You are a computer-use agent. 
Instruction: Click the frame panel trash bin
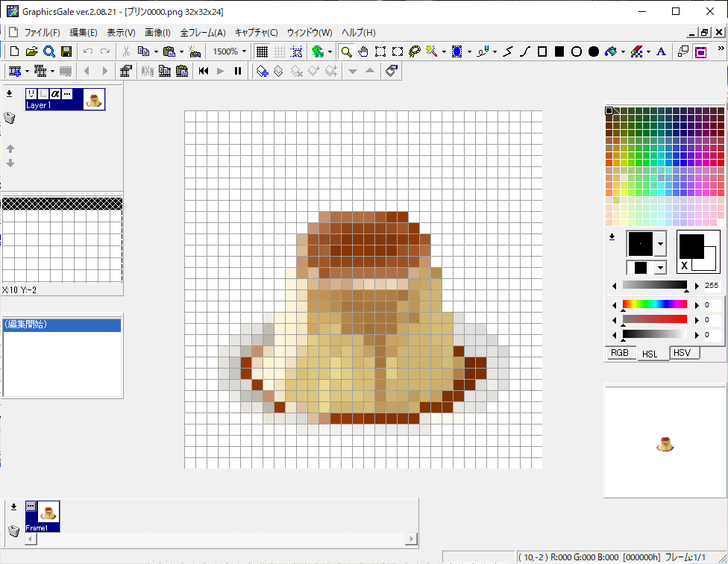(14, 530)
